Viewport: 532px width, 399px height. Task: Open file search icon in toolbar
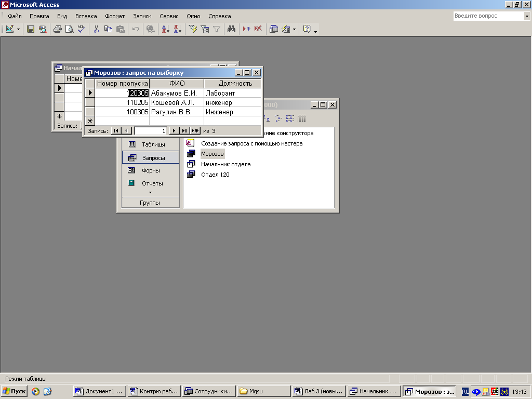[x=43, y=29]
